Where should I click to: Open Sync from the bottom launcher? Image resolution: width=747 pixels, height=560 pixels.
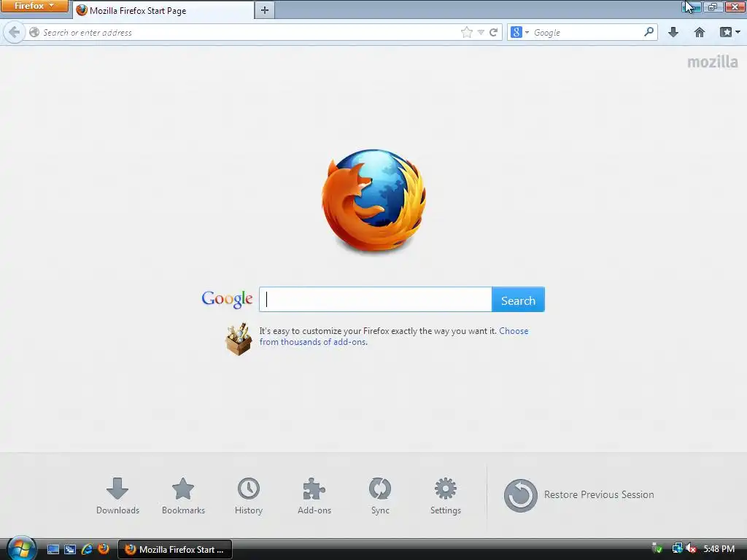point(380,496)
